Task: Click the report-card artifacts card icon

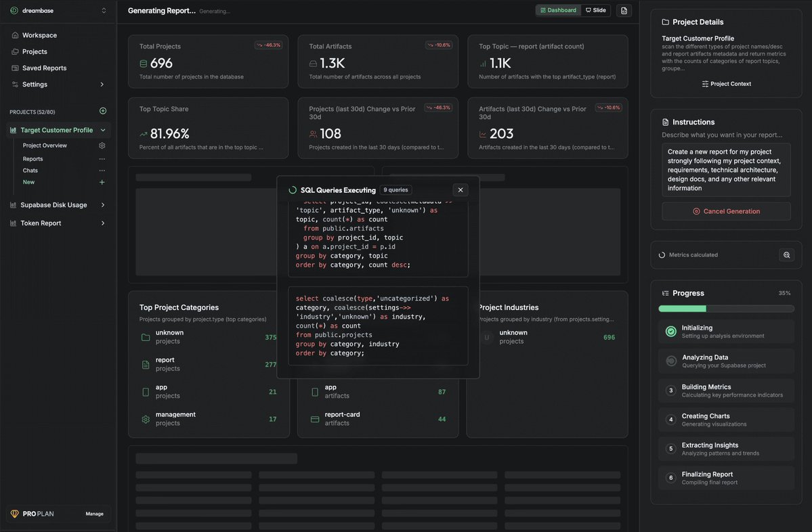Action: 315,419
